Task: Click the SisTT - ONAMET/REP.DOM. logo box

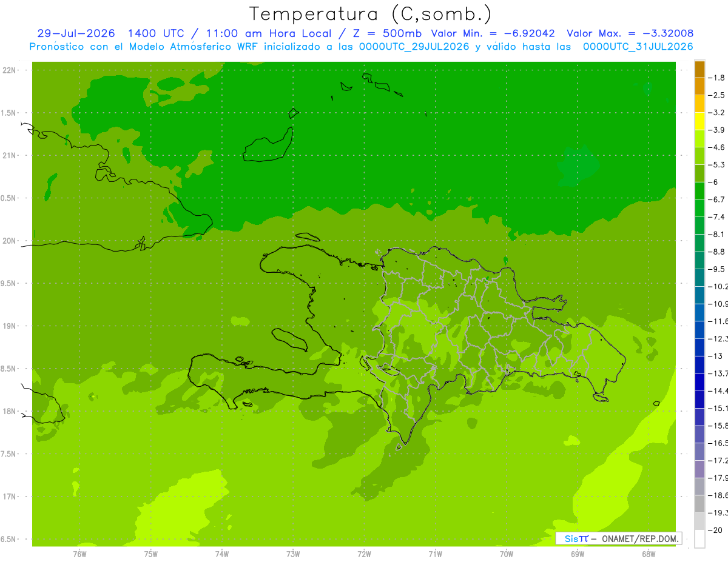Action: point(618,538)
